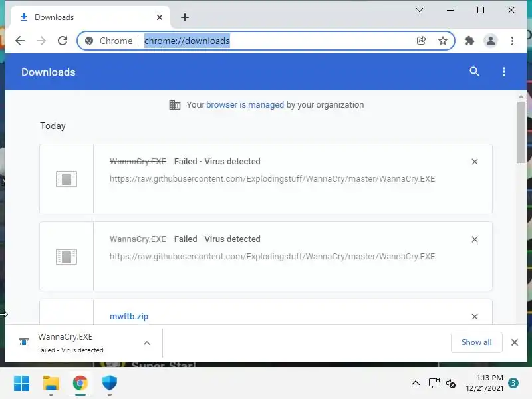Click the forward navigation arrow
This screenshot has height=399, width=532.
tap(41, 41)
